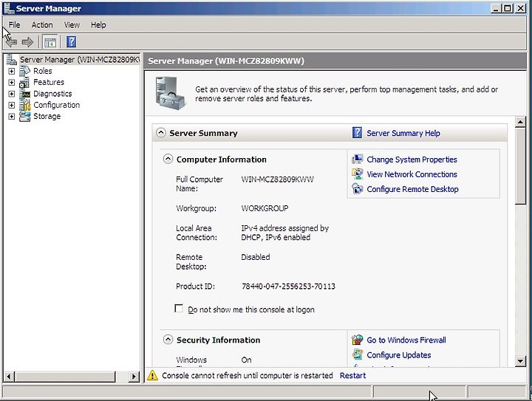Collapse the Security Information section
Viewport: 532px width, 401px height.
pyautogui.click(x=168, y=339)
